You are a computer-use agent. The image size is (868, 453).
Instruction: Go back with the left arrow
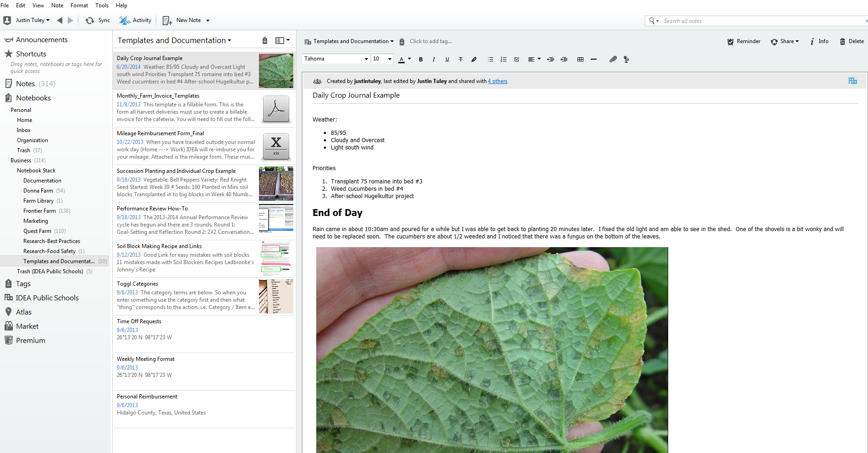60,20
